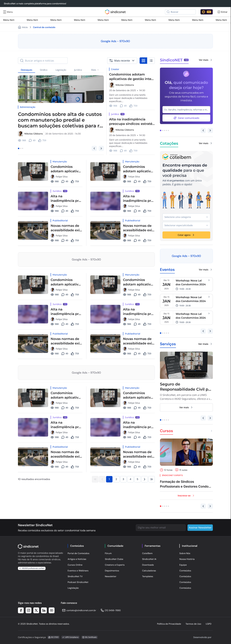This screenshot has height=644, width=231.
Task: Expand the Mais tab dropdown
Action: click(95, 70)
